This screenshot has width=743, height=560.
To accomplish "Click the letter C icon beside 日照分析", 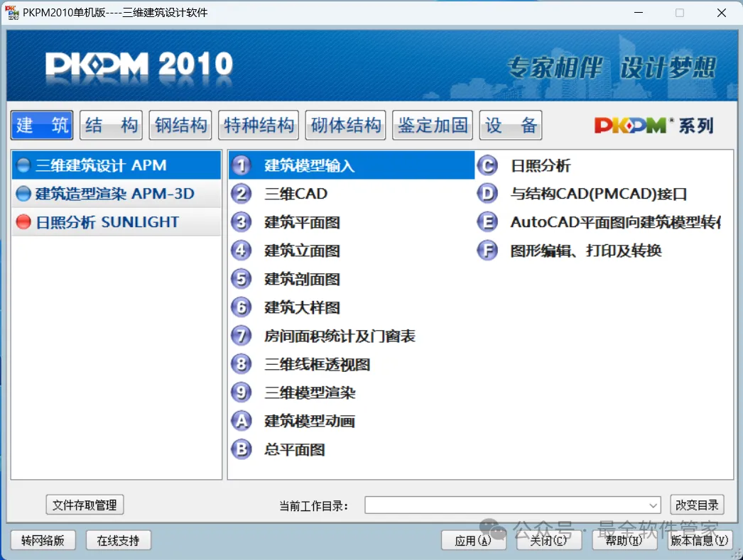I will [x=487, y=165].
